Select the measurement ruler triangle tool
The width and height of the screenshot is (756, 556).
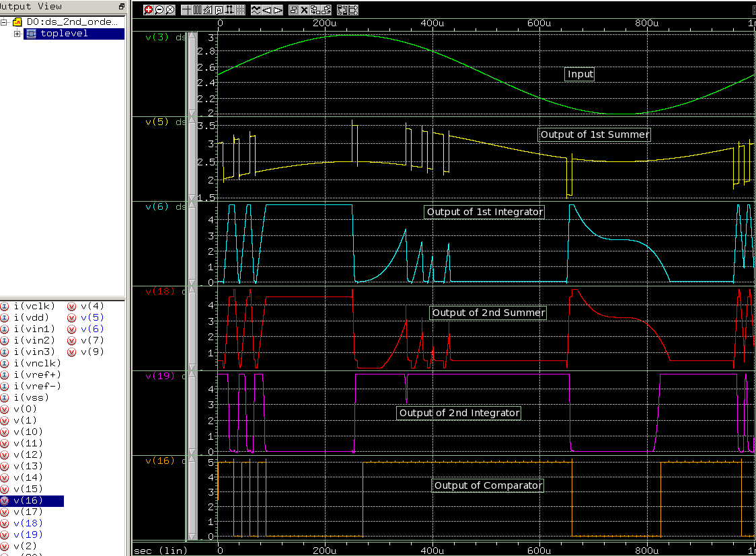pyautogui.click(x=208, y=10)
